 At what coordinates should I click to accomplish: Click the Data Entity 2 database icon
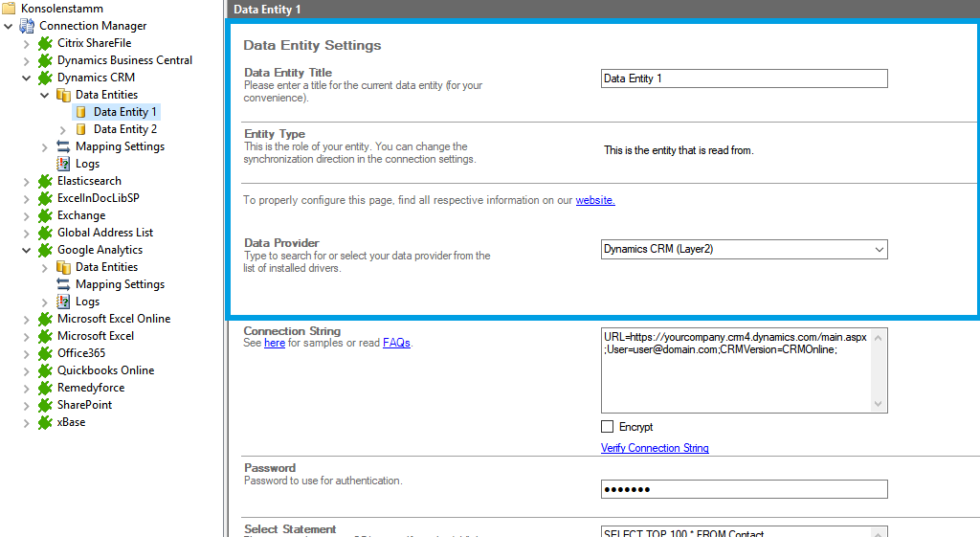(x=81, y=129)
